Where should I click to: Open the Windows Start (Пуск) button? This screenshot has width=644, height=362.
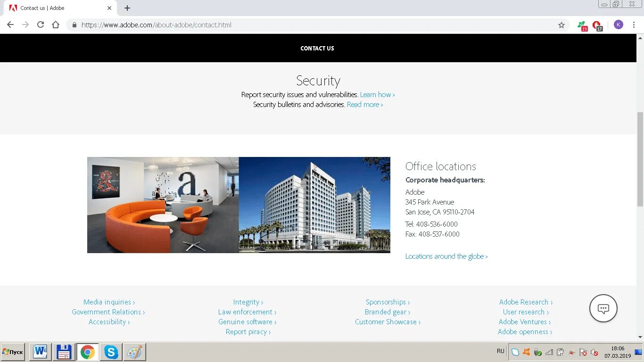13,352
